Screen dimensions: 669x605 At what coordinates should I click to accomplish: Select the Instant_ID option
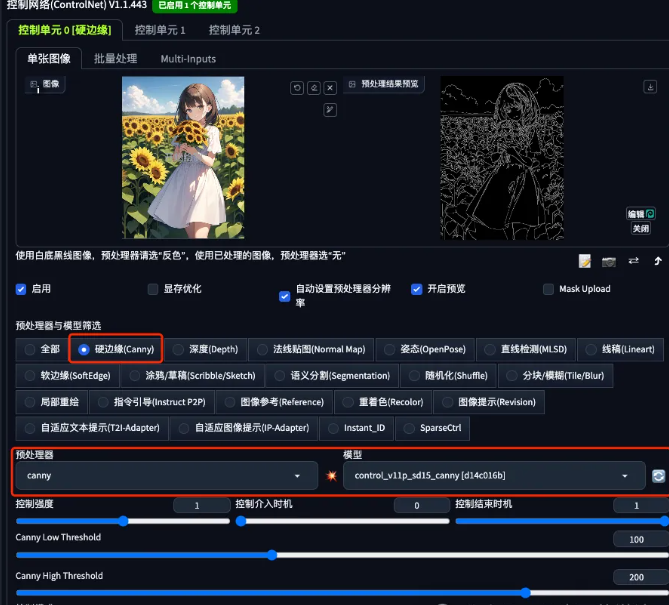[357, 428]
